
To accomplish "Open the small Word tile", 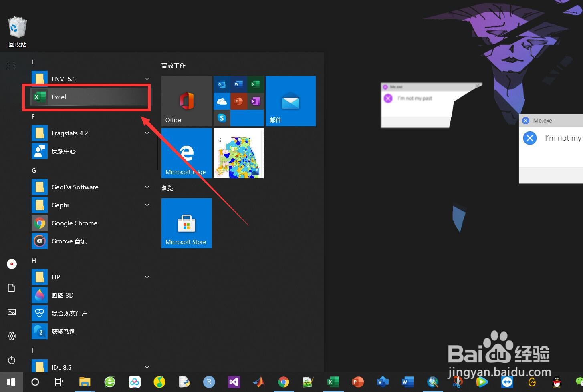I will (238, 84).
